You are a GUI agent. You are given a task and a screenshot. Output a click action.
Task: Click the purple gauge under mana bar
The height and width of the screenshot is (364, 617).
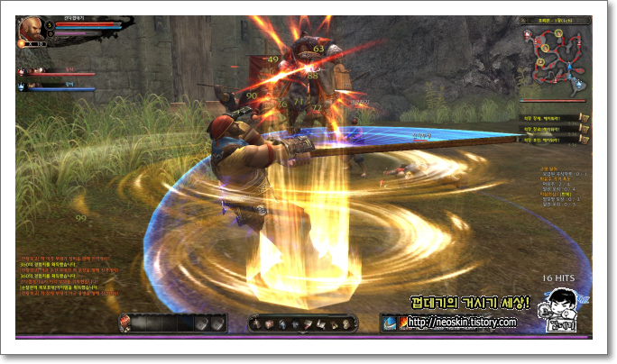pos(77,34)
